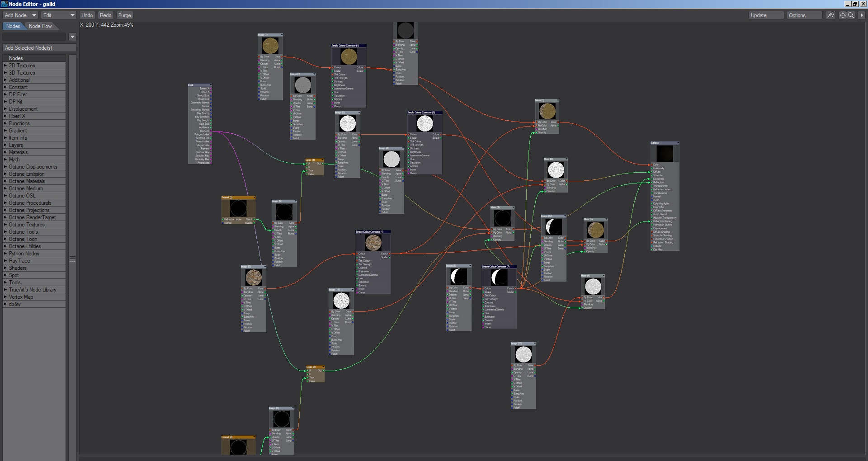
Task: Open the Add Node dropdown
Action: pos(20,15)
